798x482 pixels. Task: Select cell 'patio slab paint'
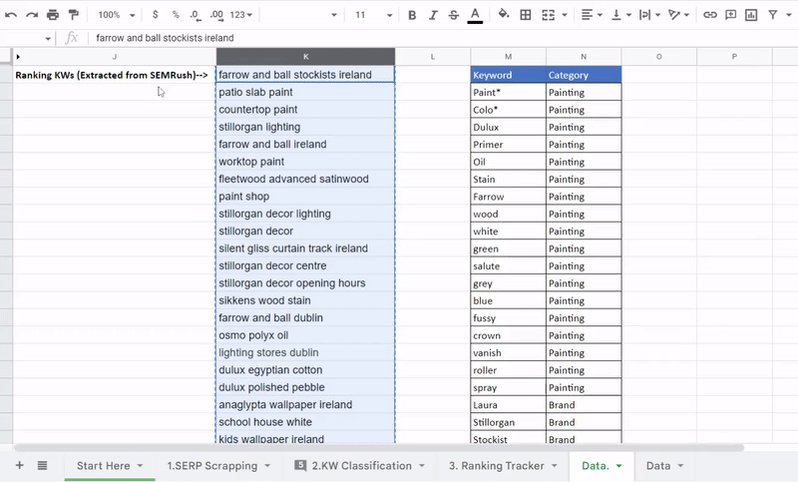click(x=305, y=92)
